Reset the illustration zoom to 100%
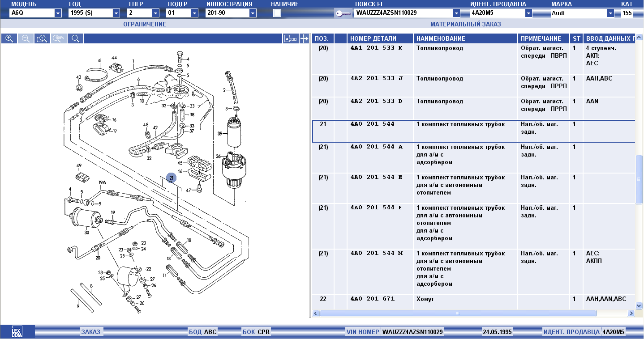Screen dimensions: 644x339 click(59, 39)
